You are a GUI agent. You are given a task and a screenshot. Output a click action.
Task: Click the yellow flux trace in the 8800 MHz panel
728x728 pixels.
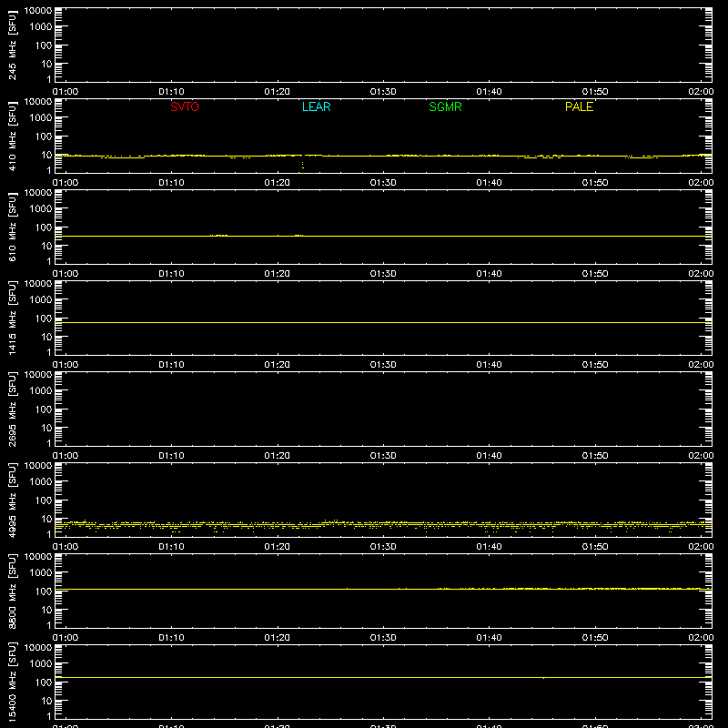point(383,589)
